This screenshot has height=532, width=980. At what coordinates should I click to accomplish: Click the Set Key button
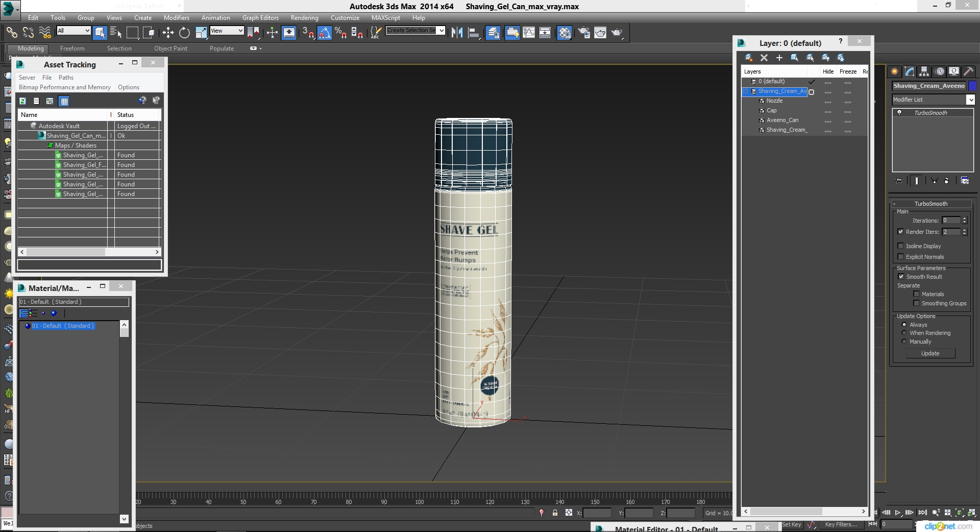point(791,524)
